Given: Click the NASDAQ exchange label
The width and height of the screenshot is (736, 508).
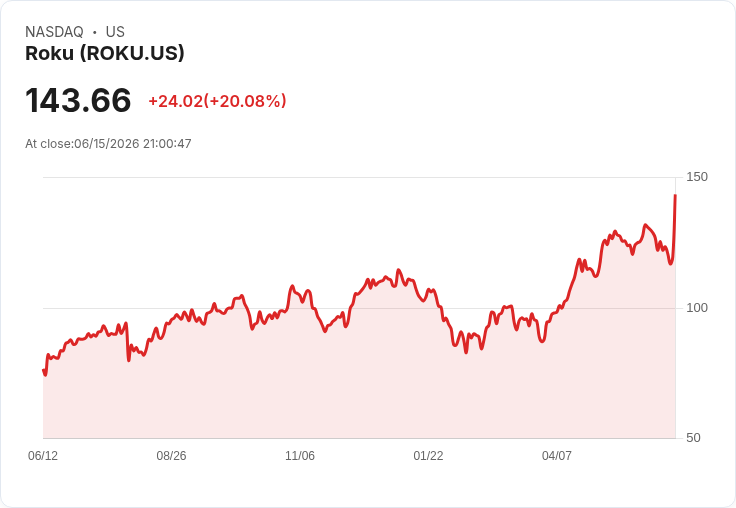Looking at the screenshot, I should (x=54, y=31).
